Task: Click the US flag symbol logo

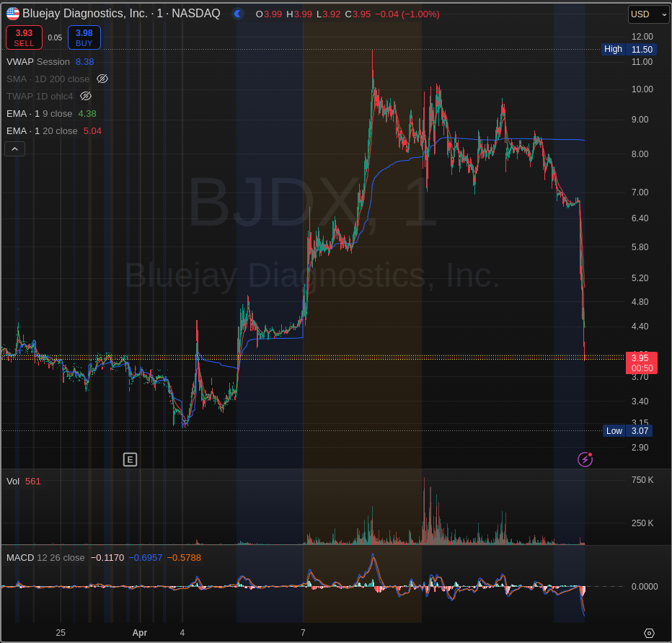Action: pyautogui.click(x=13, y=14)
